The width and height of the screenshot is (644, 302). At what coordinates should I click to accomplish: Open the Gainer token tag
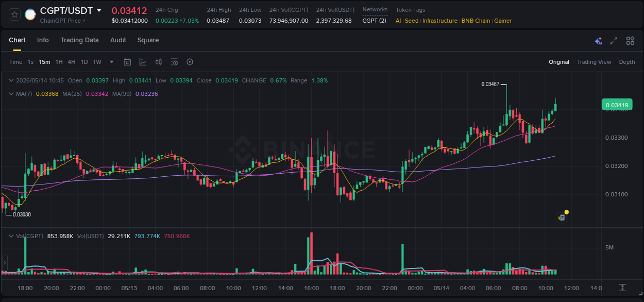(503, 21)
